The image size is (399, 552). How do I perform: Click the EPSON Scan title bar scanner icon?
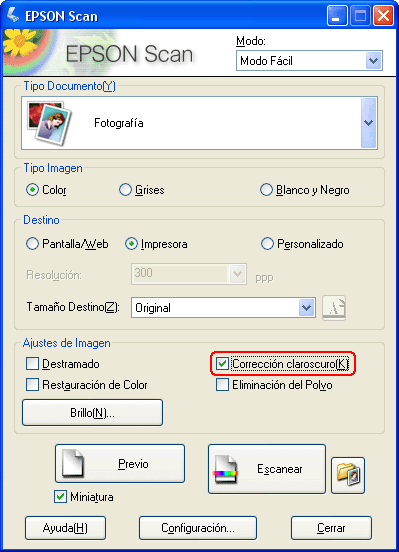[13, 15]
